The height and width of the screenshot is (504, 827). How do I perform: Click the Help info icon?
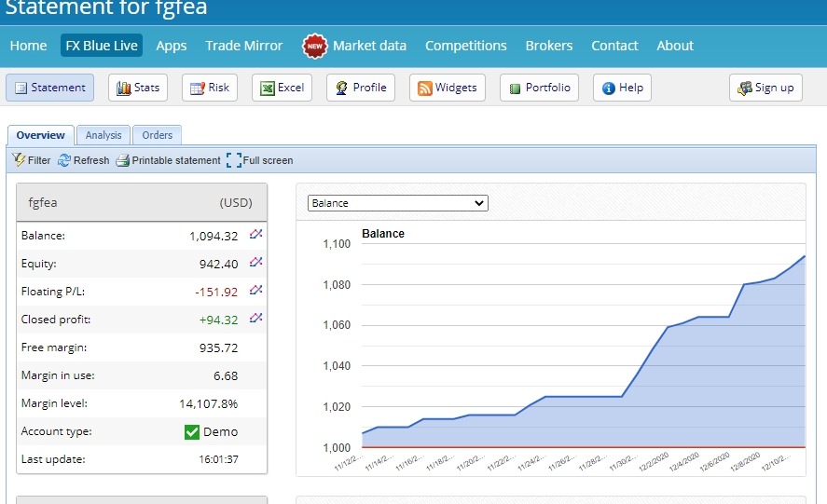[609, 88]
